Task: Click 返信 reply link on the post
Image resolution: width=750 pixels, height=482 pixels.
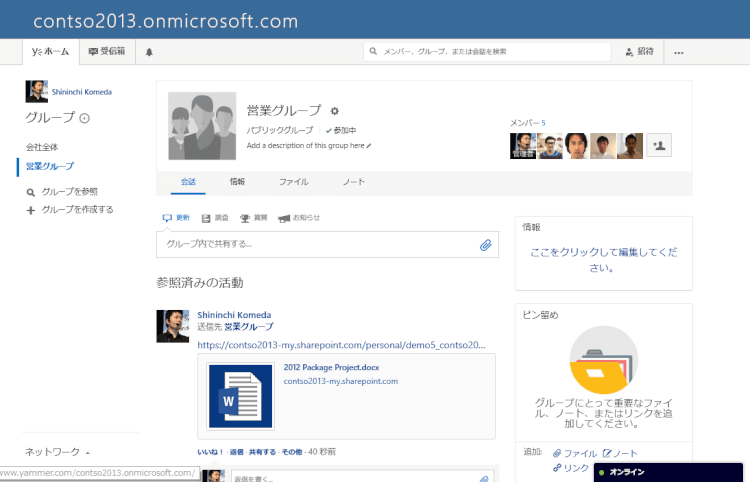Action: [237, 452]
